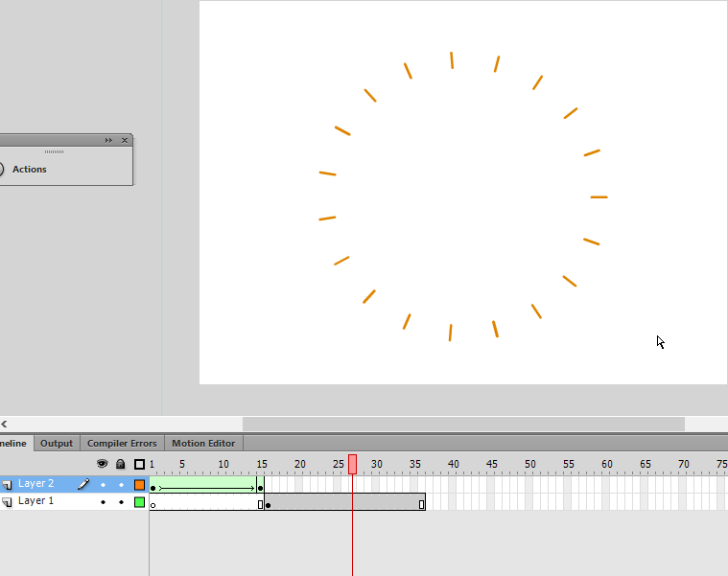Click the green Layer 1 color swatch
This screenshot has height=576, width=728.
pyautogui.click(x=139, y=502)
